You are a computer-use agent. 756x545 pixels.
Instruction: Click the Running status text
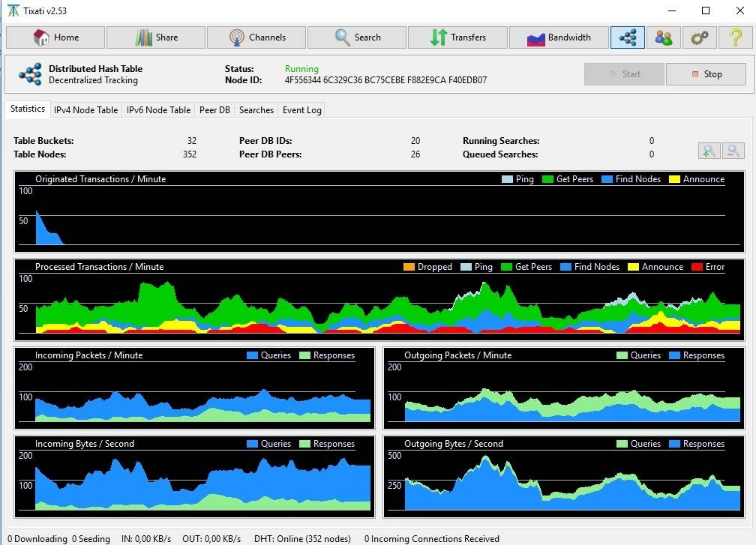pos(301,69)
